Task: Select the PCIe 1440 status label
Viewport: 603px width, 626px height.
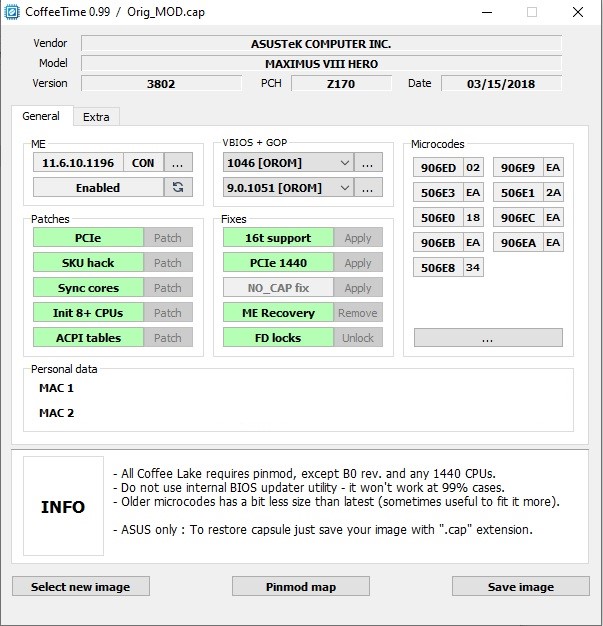Action: (278, 263)
